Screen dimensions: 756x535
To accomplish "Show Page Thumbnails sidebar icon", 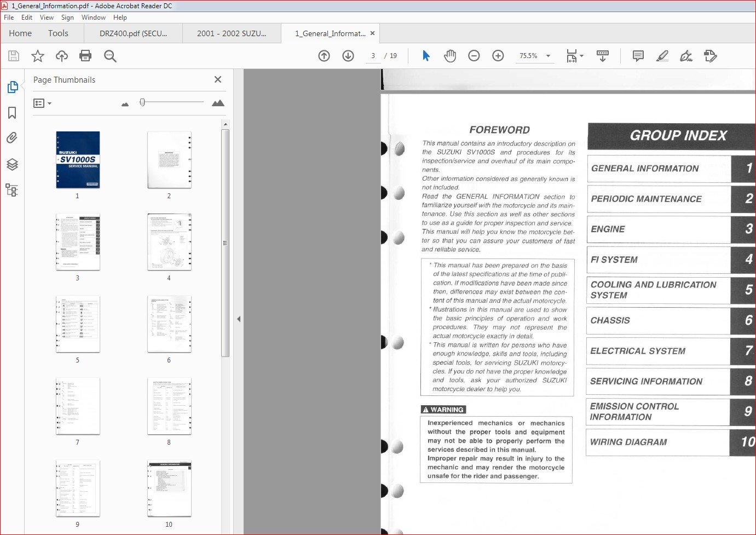I will tap(12, 87).
